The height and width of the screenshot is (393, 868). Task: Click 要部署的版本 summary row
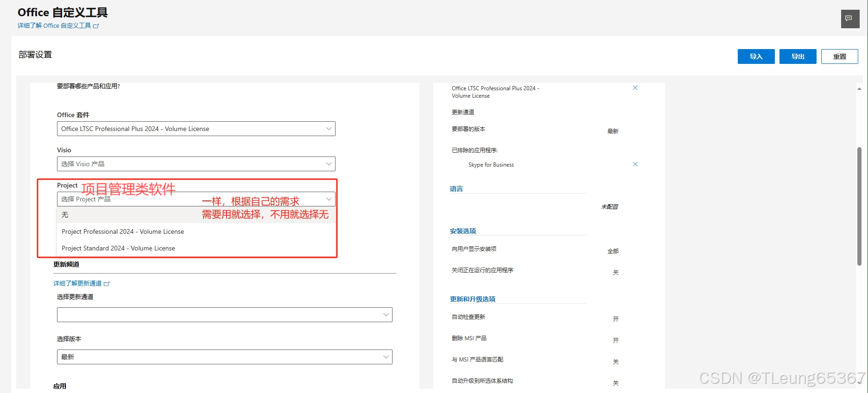point(535,130)
